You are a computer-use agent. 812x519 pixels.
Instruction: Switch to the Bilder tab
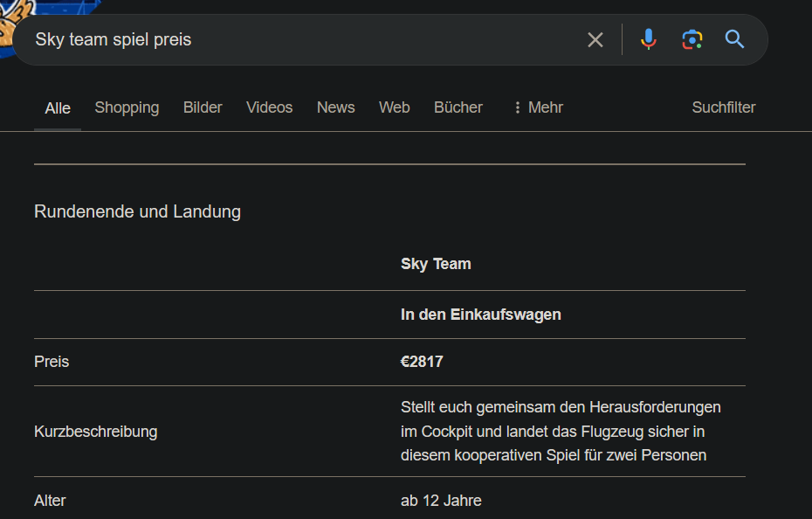(x=203, y=107)
